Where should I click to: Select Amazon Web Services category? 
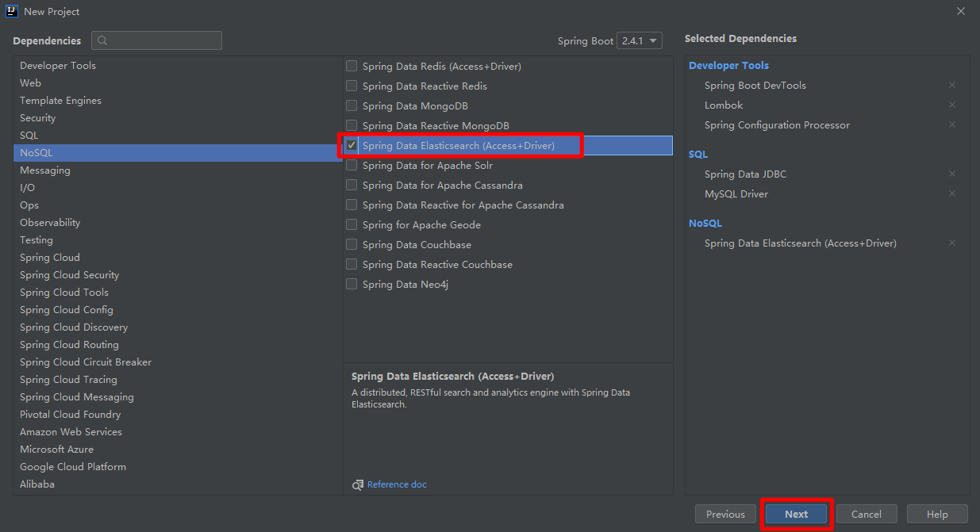(178, 431)
